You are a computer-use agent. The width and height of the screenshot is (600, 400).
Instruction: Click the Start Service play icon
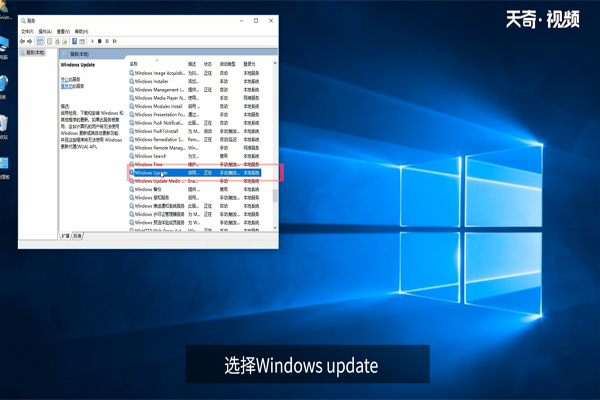pos(93,41)
